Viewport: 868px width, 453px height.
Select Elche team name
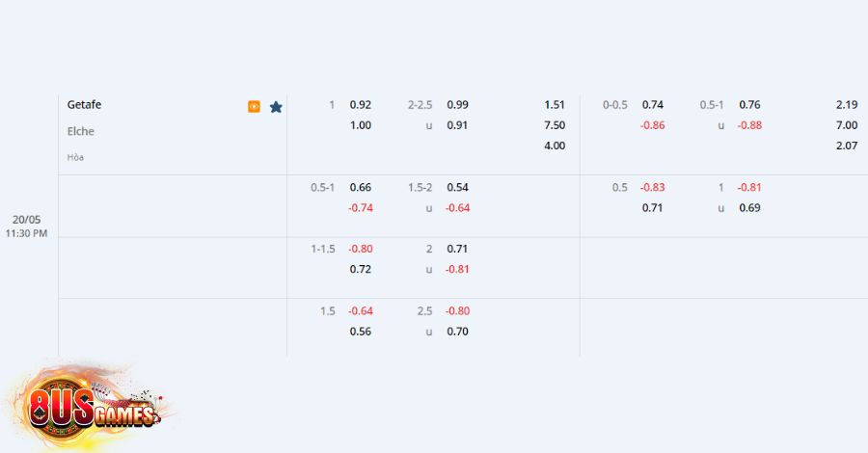coord(81,131)
